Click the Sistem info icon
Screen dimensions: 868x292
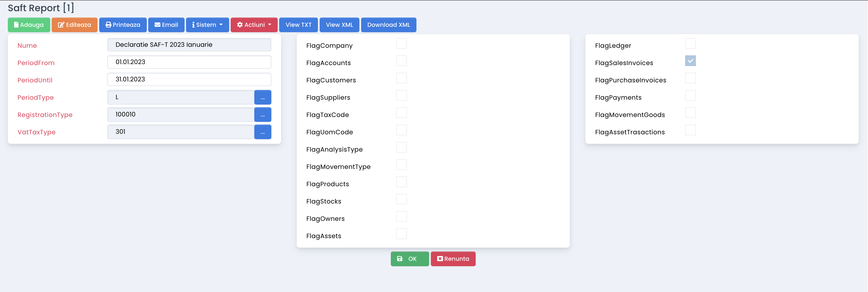(193, 25)
